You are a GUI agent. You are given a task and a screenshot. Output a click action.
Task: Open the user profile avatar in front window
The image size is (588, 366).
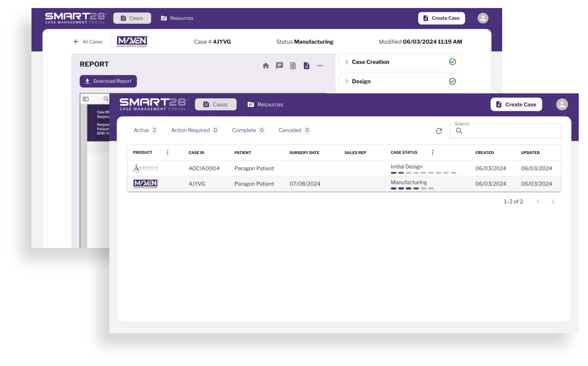(x=562, y=104)
